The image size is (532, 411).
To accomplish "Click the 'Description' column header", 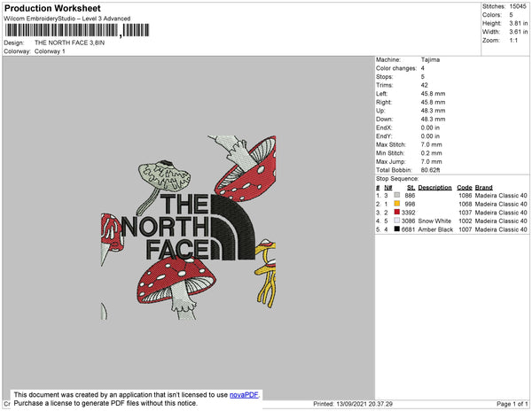I will 435,188.
